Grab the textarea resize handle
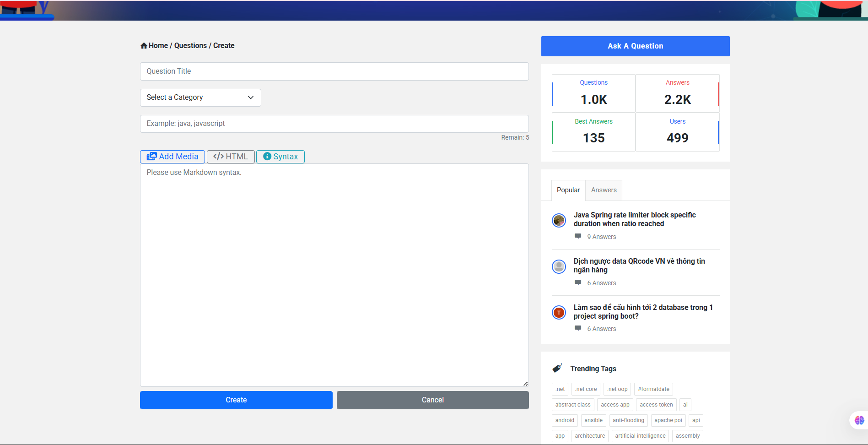The height and width of the screenshot is (445, 868). pos(525,384)
